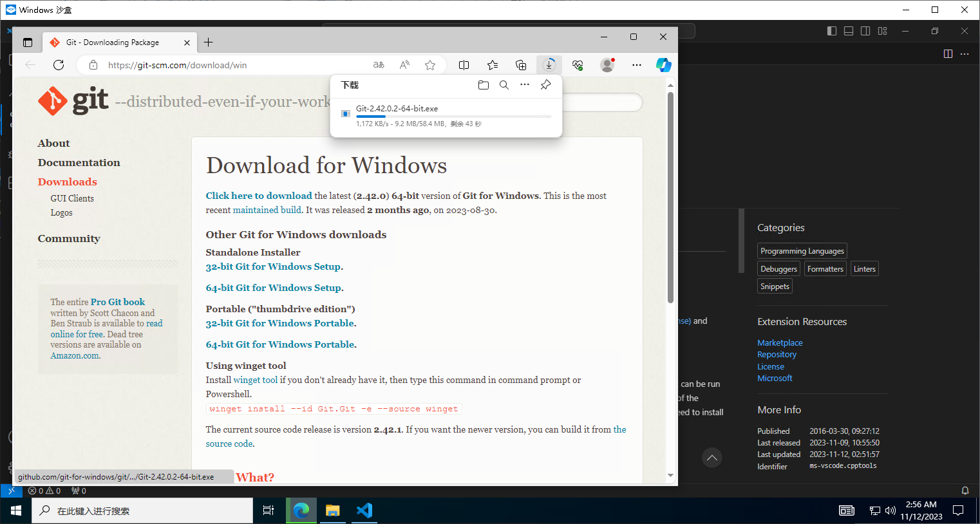980x524 pixels.
Task: Open the Downloads section
Action: click(x=67, y=182)
